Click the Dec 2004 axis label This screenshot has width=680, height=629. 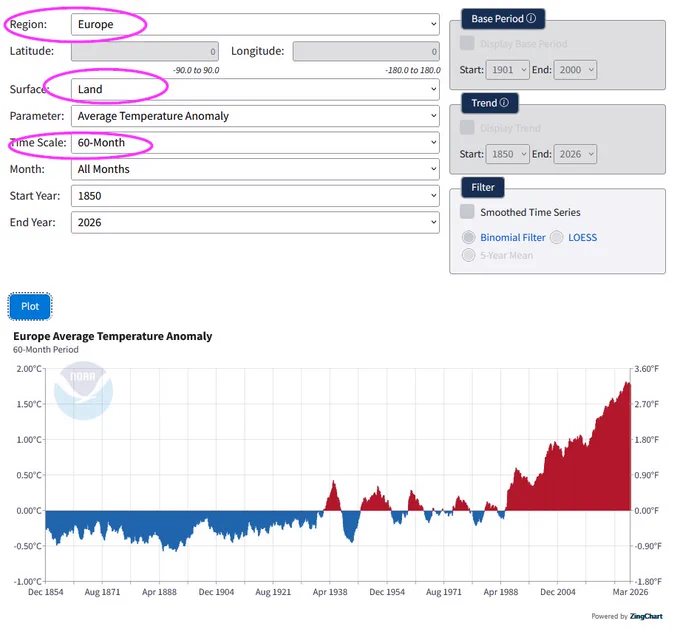pos(558,592)
